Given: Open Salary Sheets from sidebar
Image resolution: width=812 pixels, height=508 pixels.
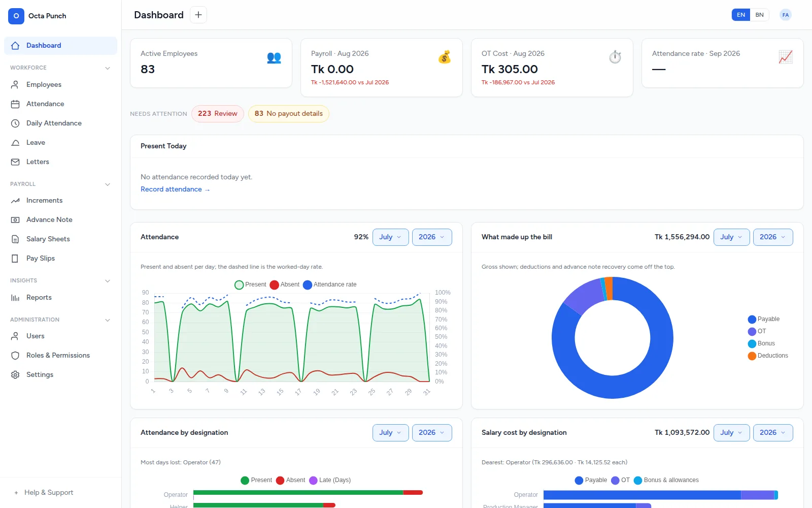Looking at the screenshot, I should click(x=60, y=239).
